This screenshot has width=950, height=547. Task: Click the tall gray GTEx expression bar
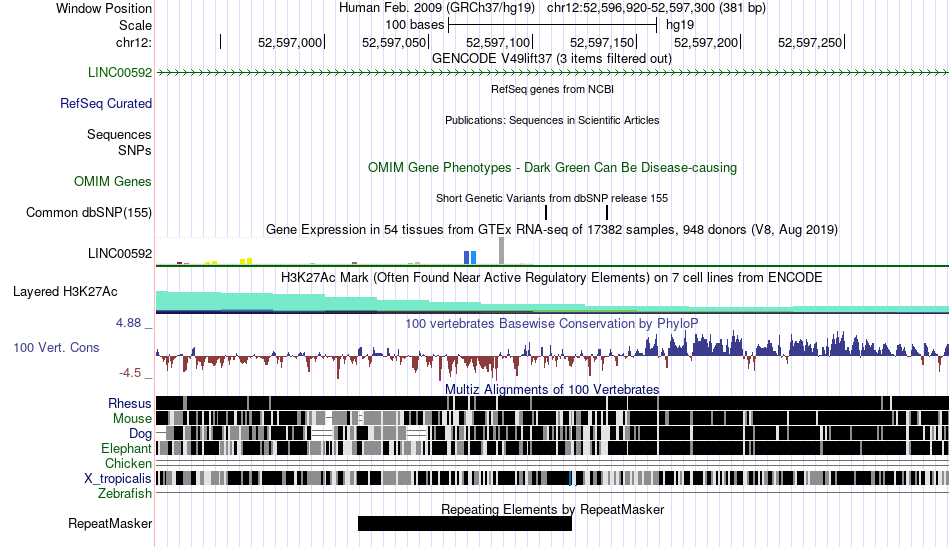(x=501, y=251)
